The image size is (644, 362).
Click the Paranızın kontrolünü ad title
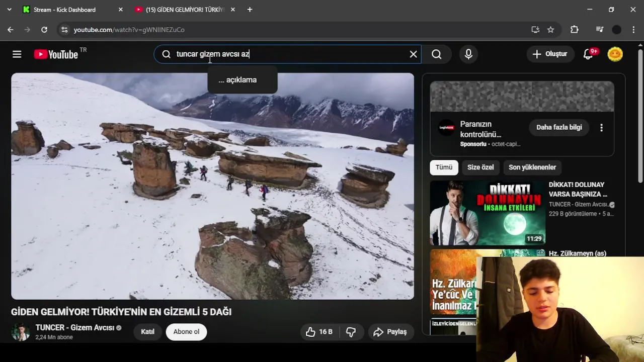480,129
